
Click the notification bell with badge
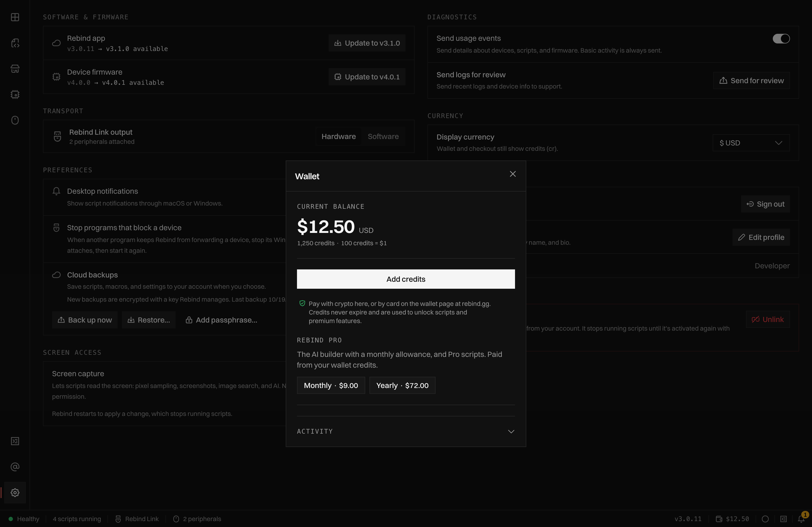[x=802, y=518]
